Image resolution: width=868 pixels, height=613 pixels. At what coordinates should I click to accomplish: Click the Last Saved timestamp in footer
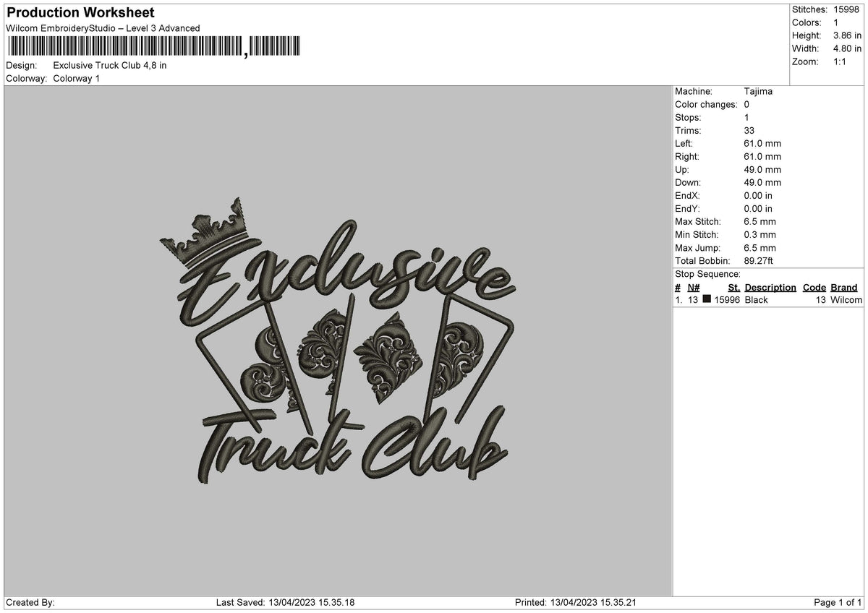285,603
